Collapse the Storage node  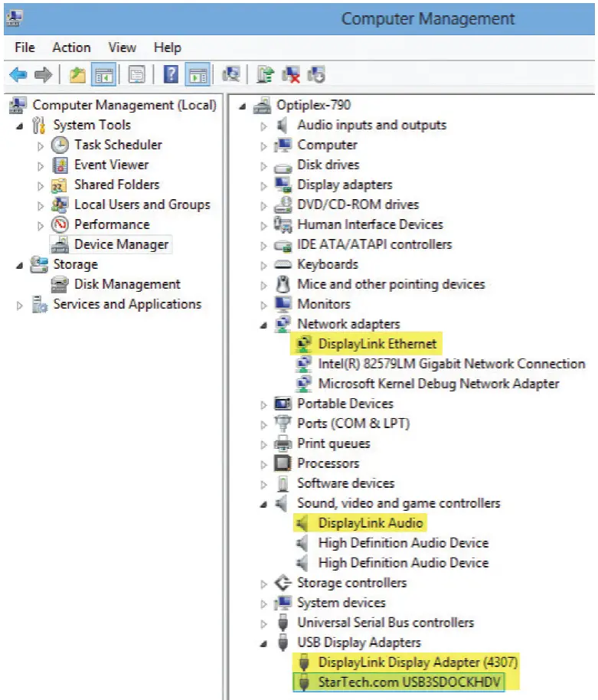pyautogui.click(x=20, y=266)
